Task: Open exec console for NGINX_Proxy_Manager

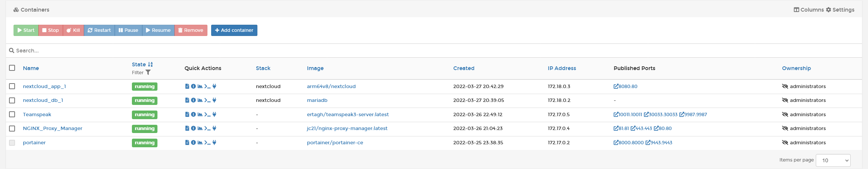Action: coord(207,129)
